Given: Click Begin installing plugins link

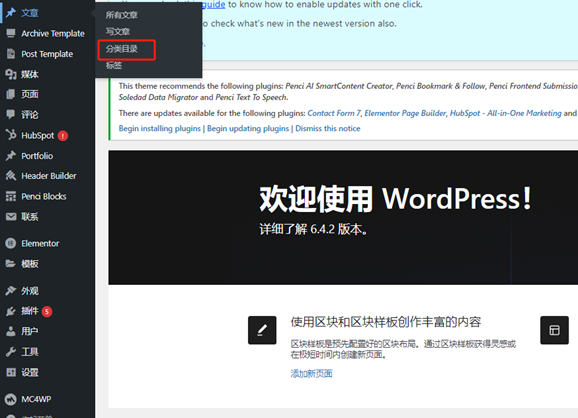Looking at the screenshot, I should (160, 128).
